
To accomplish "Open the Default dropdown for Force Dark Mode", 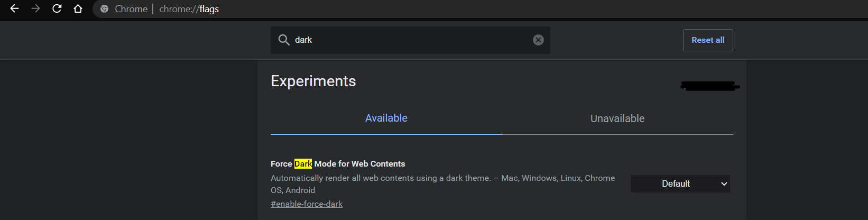I will click(x=680, y=184).
